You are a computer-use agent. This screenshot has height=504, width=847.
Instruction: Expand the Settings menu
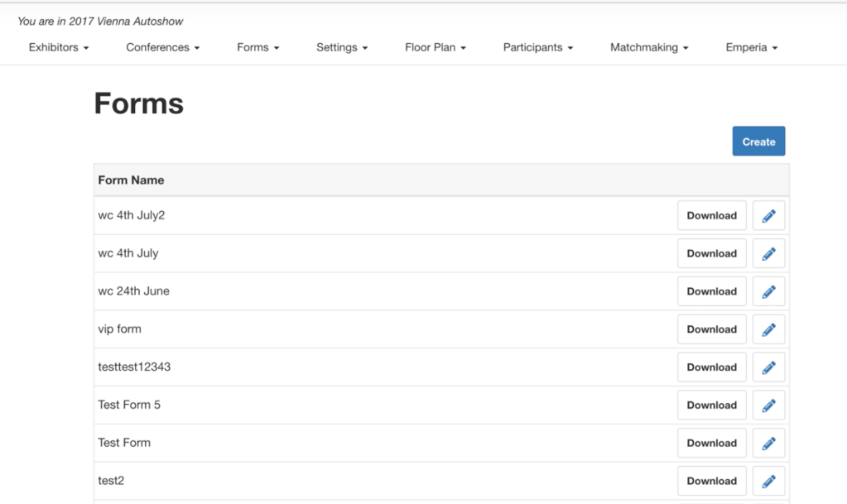click(342, 48)
